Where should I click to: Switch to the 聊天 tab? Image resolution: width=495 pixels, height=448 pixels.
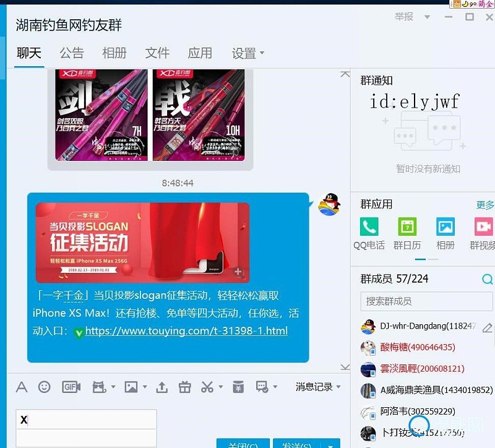(29, 53)
